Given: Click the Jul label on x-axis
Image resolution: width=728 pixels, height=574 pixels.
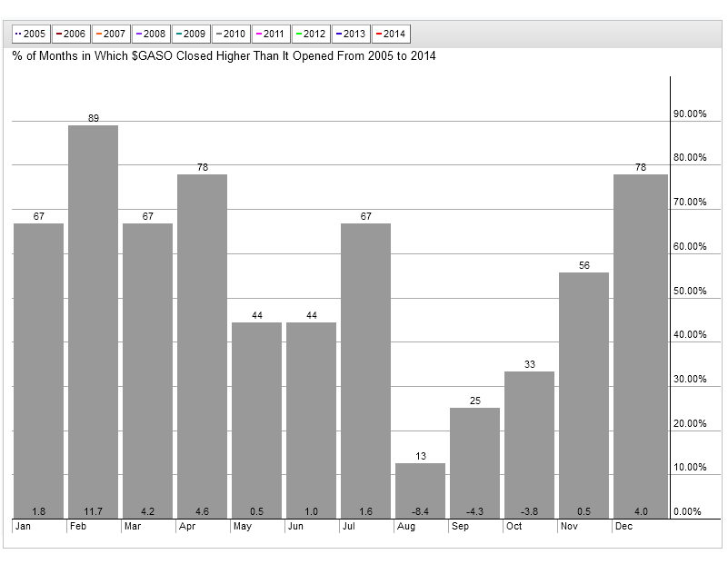Looking at the screenshot, I should (x=349, y=526).
